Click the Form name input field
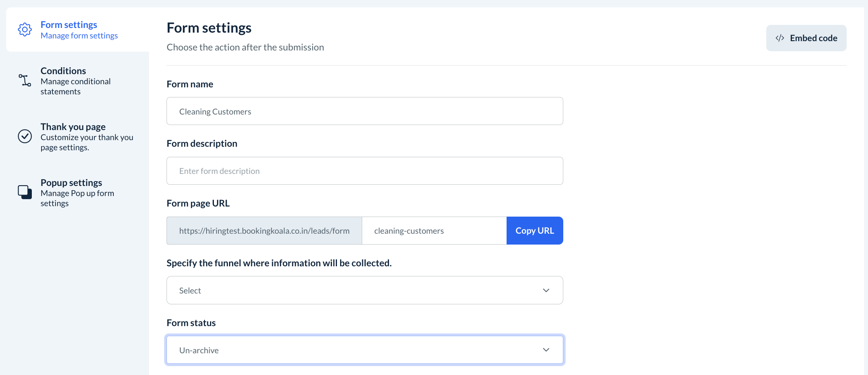868x375 pixels. (x=365, y=111)
